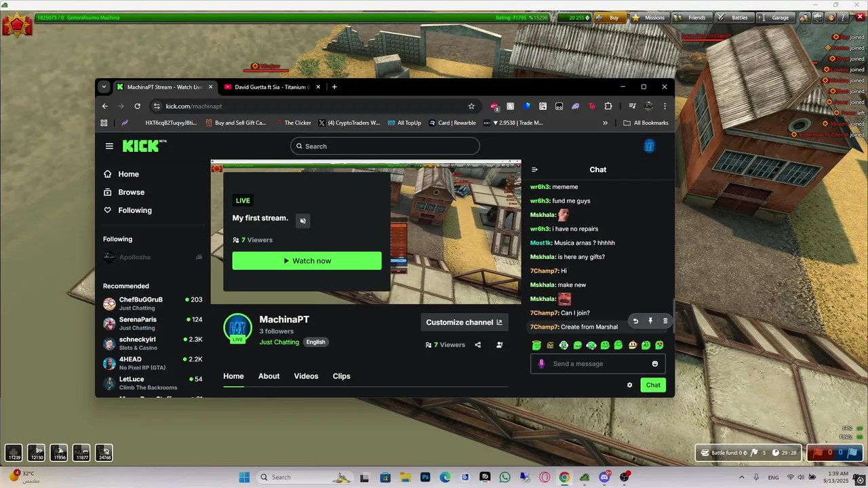Screen dimensions: 868x488
Task: Send message with green Chat button
Action: click(x=653, y=385)
